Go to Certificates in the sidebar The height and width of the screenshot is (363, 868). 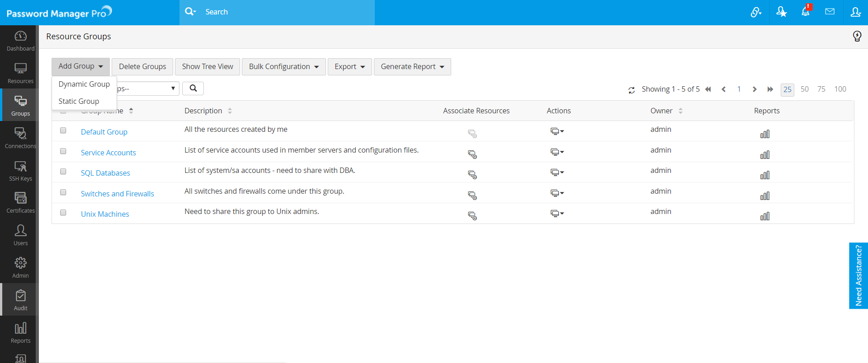click(20, 202)
